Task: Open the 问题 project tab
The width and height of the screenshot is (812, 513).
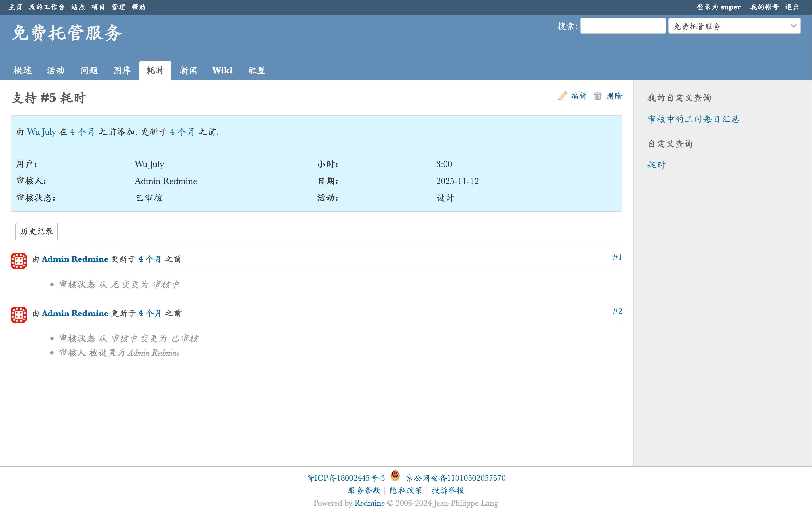Action: pyautogui.click(x=89, y=70)
